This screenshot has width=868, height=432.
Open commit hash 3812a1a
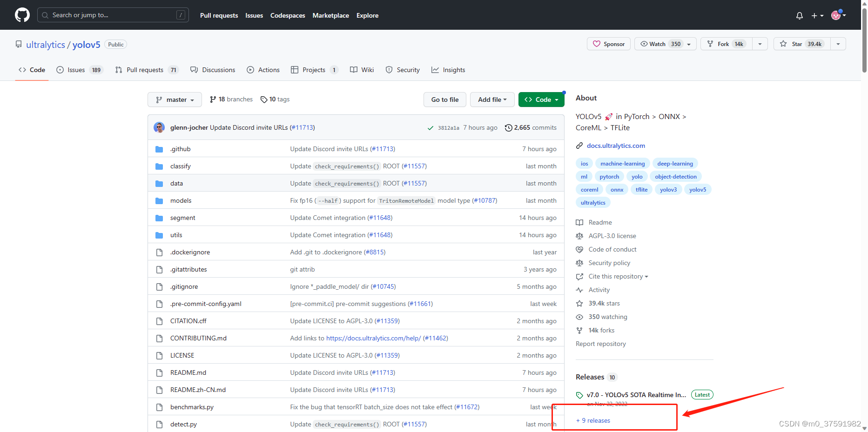(x=448, y=128)
